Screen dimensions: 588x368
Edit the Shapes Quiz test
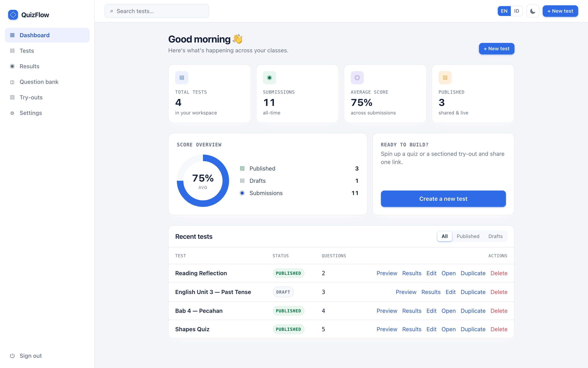click(432, 329)
